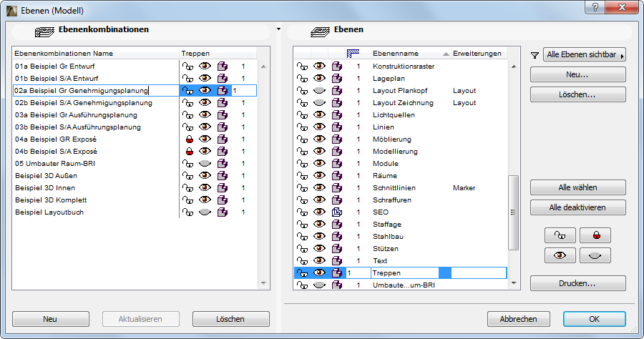The height and width of the screenshot is (339, 644).
Task: Click lock icon of Umbaute...um-BRI layer
Action: click(302, 285)
